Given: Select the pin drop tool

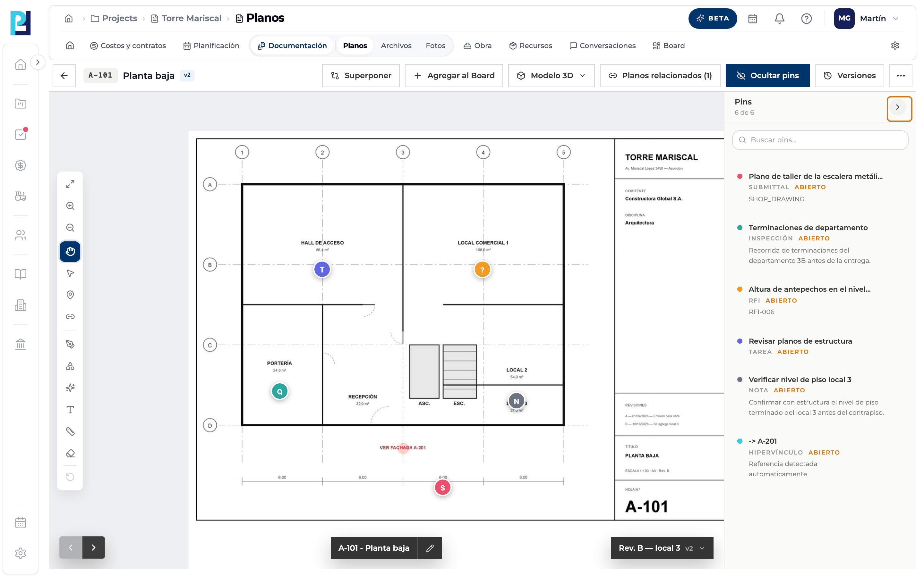Looking at the screenshot, I should tap(70, 295).
